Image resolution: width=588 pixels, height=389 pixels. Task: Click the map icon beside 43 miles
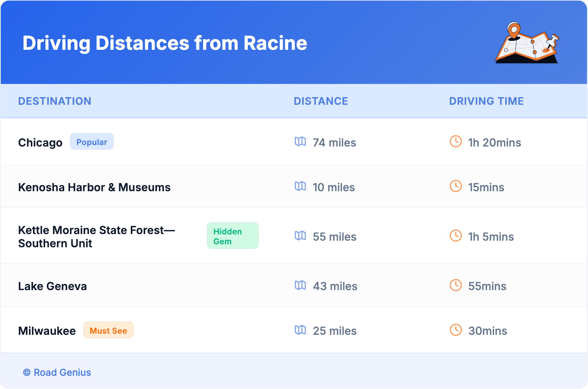(300, 285)
